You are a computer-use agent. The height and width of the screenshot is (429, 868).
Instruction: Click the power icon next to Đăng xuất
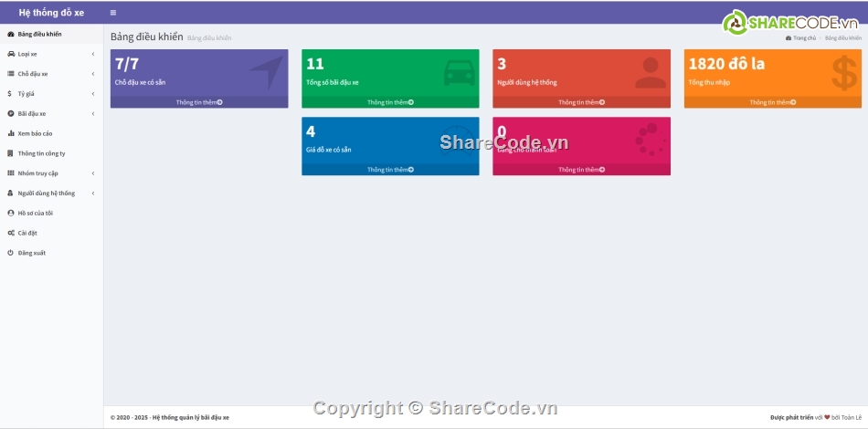(x=11, y=253)
